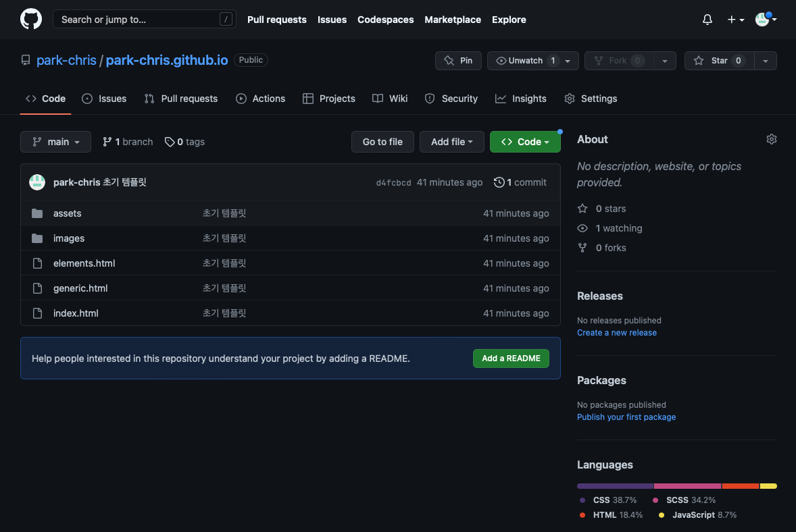Open Issues in top navigation
Viewport: 796px width, 532px height.
tap(332, 20)
